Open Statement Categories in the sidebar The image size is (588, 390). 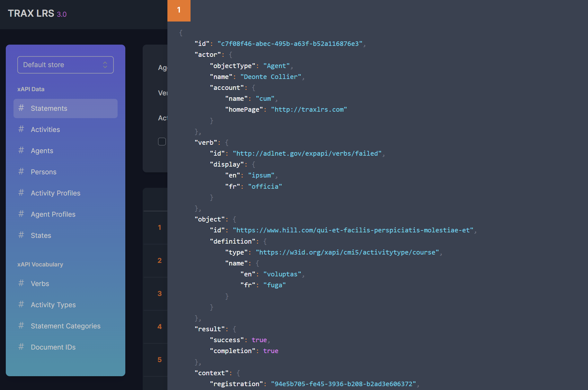66,326
